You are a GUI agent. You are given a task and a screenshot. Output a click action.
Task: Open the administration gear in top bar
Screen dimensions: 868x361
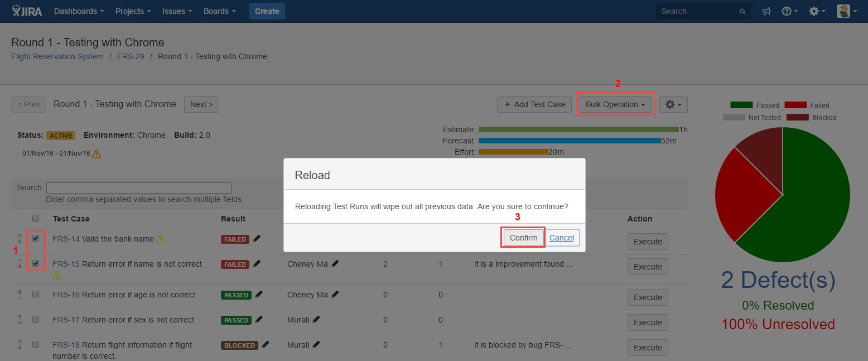pyautogui.click(x=817, y=11)
